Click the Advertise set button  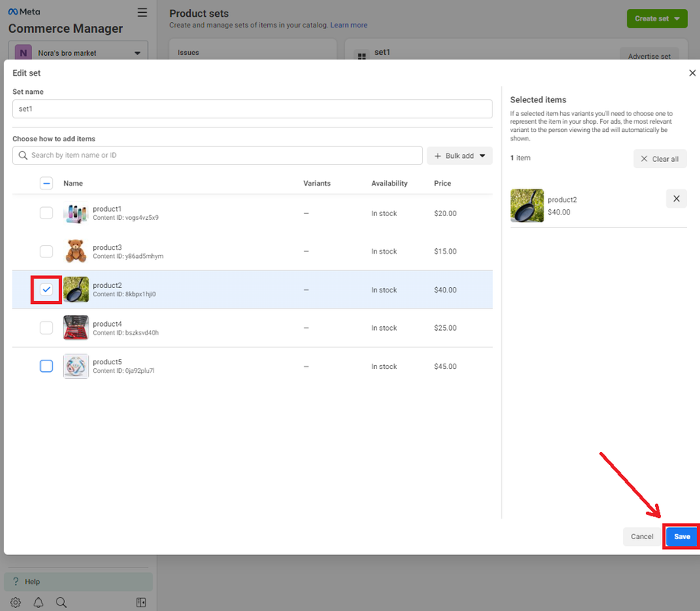coord(649,56)
